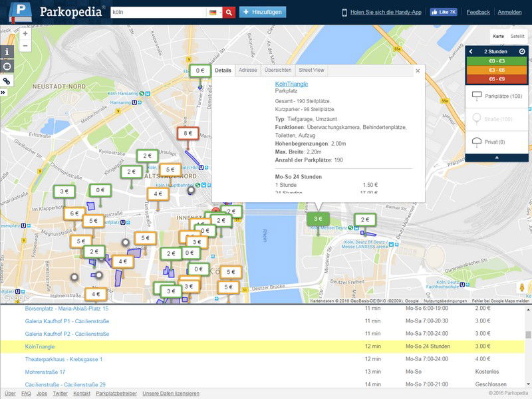Select the green €0 - €3 price range

tap(497, 61)
